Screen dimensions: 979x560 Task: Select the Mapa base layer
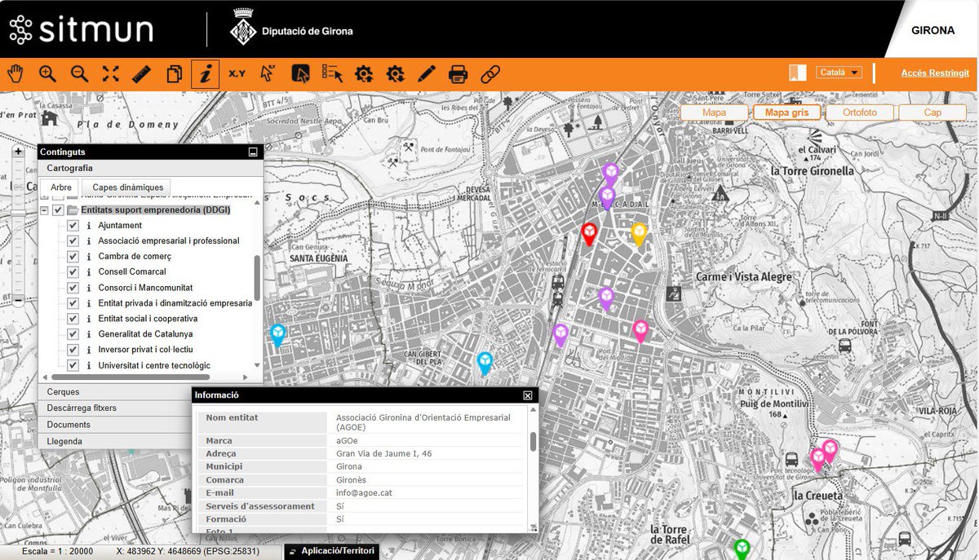[715, 112]
